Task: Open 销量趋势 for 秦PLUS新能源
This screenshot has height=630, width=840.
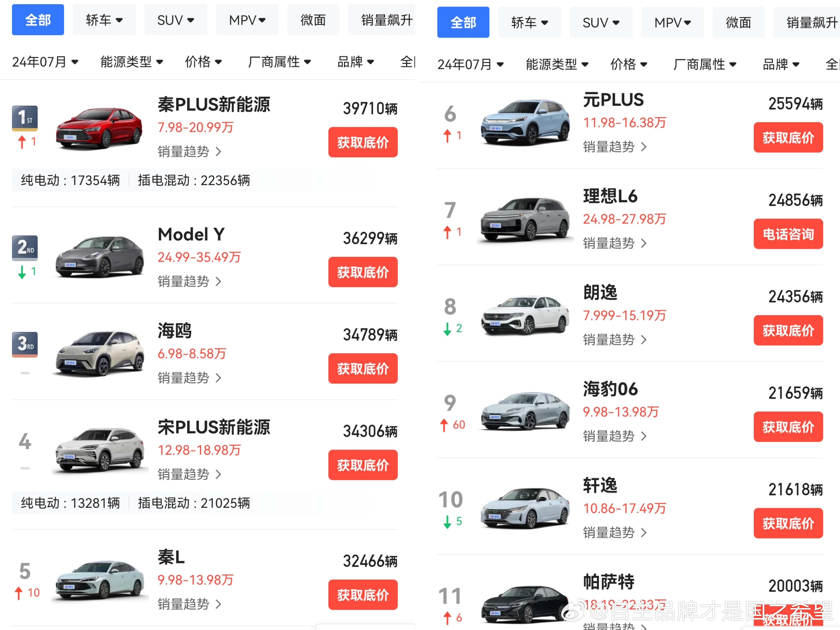Action: (x=189, y=152)
